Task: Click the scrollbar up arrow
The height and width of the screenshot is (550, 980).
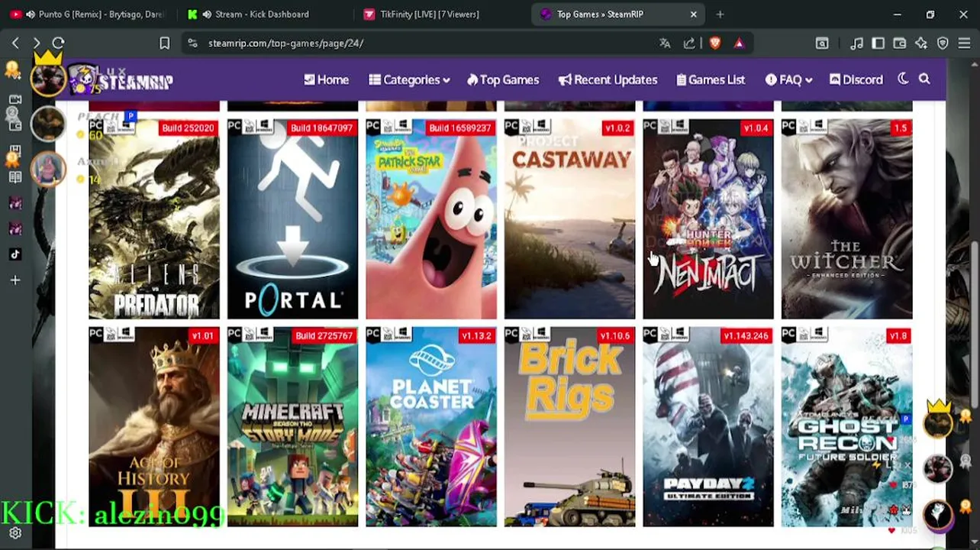Action: coord(975,64)
